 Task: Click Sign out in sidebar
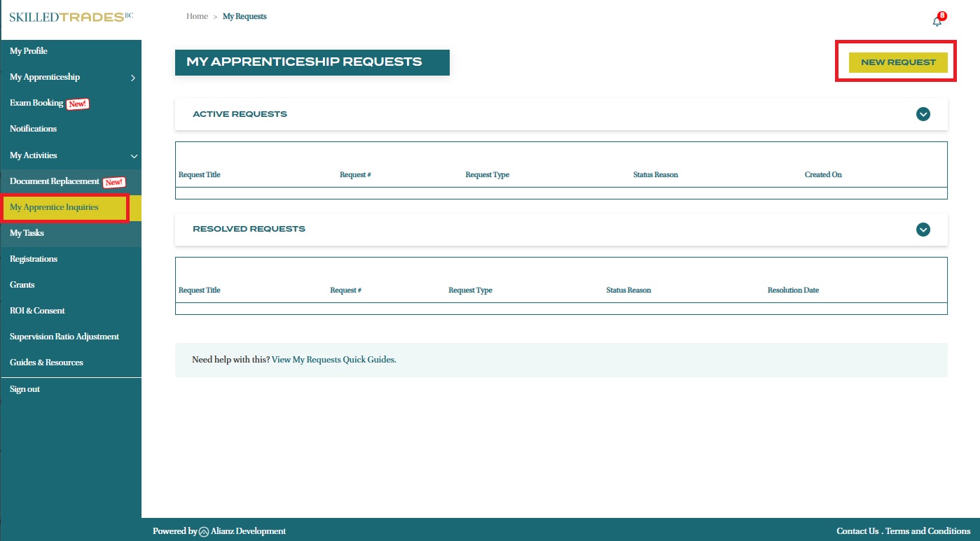[x=25, y=389]
